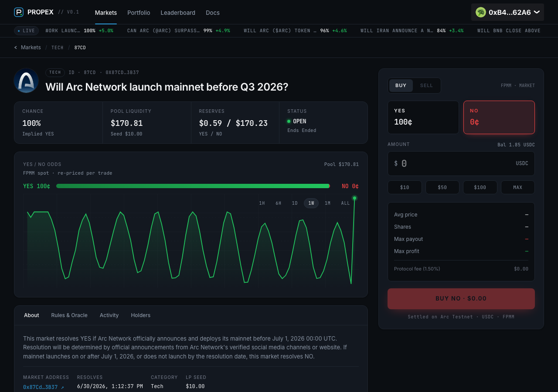Open the Markets nav tab

(106, 13)
